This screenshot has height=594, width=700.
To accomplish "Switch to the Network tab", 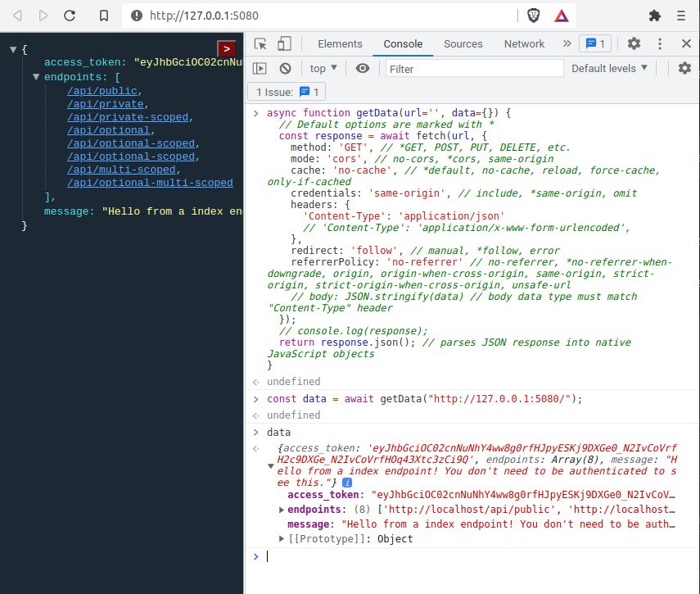I will coord(524,43).
